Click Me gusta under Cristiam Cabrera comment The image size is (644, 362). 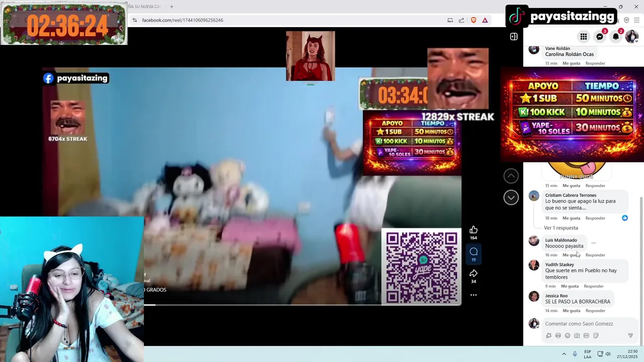point(571,218)
